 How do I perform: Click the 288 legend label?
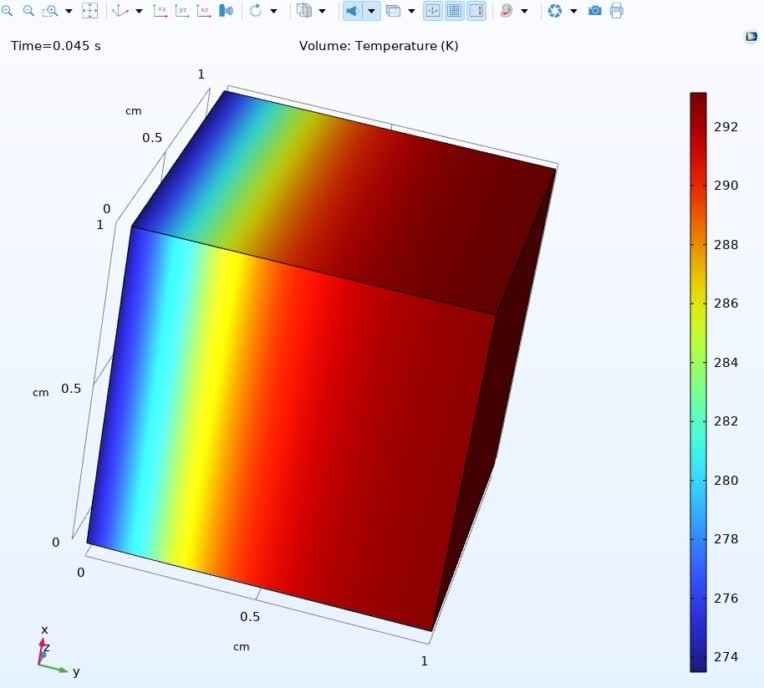coord(726,245)
